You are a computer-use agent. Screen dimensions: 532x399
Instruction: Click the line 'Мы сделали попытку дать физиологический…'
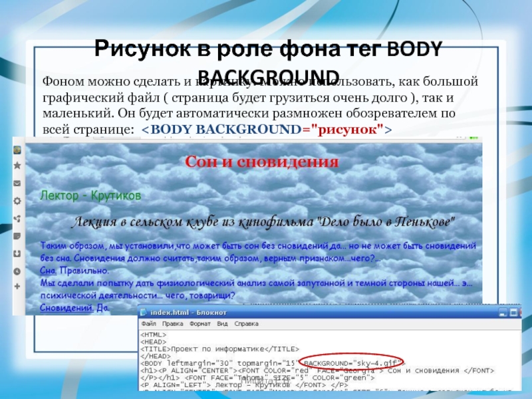point(257,283)
